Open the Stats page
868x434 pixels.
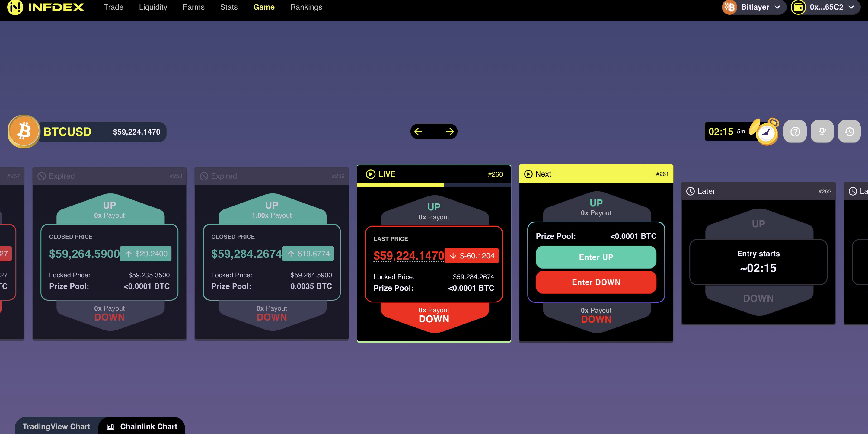click(229, 7)
